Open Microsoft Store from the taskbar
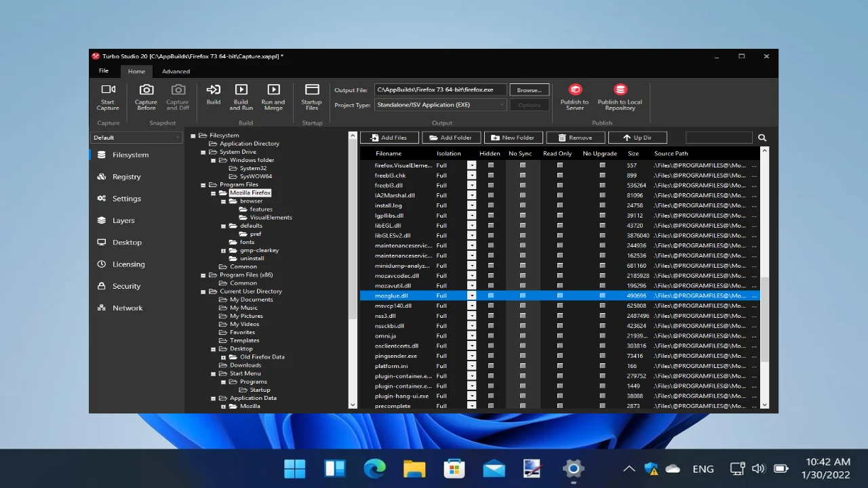 click(454, 468)
